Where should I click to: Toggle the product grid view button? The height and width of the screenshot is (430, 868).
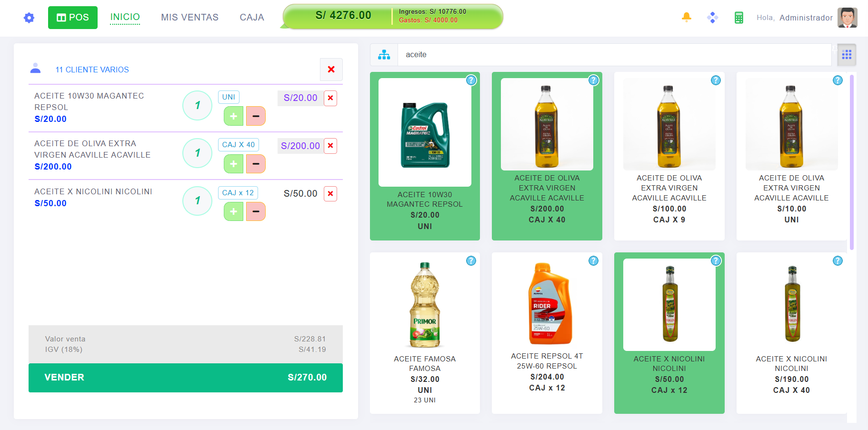click(x=847, y=55)
